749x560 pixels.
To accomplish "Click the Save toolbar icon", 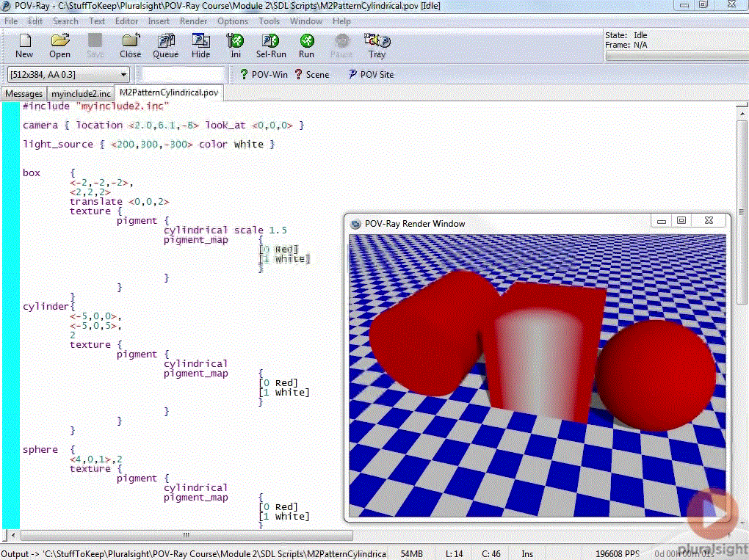I will point(95,46).
